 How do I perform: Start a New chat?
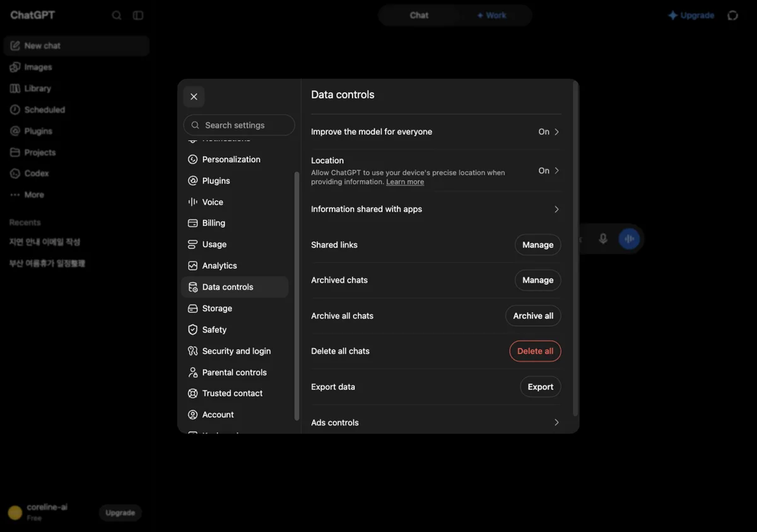(x=76, y=46)
